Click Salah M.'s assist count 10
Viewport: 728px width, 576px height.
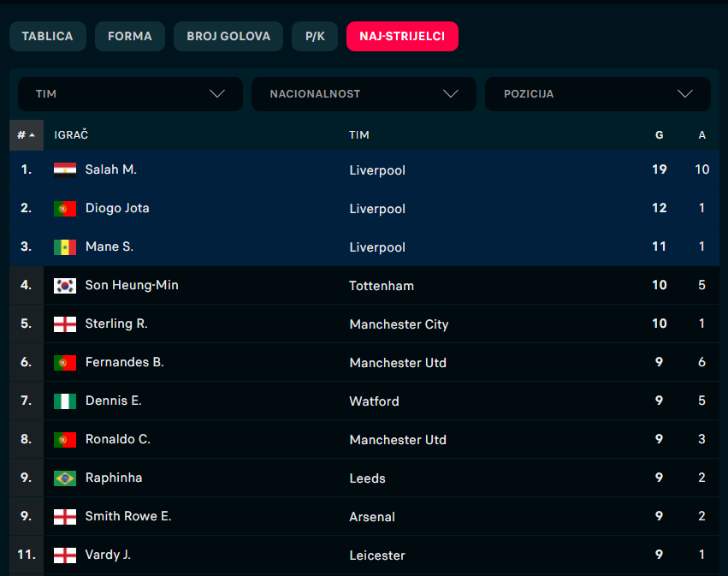(x=702, y=169)
